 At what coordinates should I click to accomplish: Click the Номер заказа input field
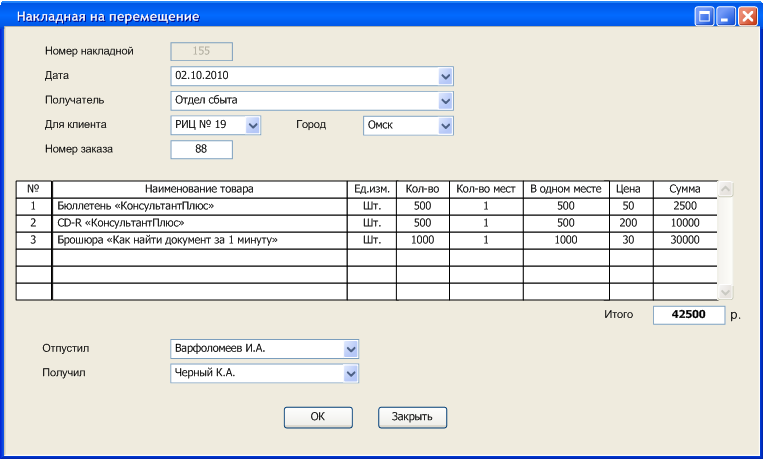202,150
